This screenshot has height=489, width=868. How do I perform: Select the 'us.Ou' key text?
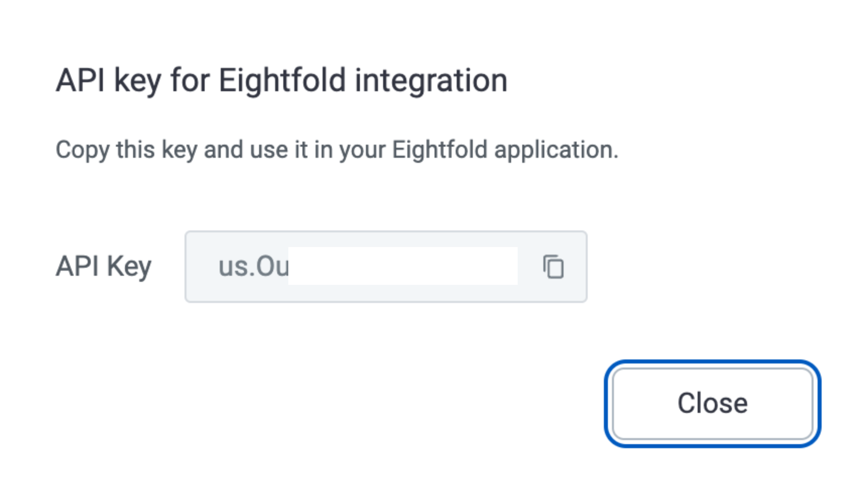pyautogui.click(x=253, y=266)
